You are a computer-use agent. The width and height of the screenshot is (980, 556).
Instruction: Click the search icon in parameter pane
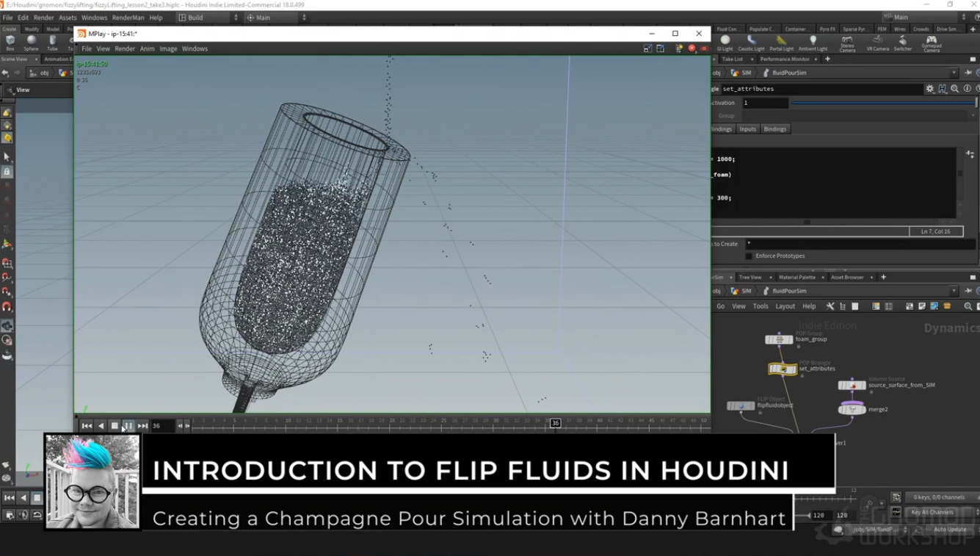pyautogui.click(x=954, y=89)
